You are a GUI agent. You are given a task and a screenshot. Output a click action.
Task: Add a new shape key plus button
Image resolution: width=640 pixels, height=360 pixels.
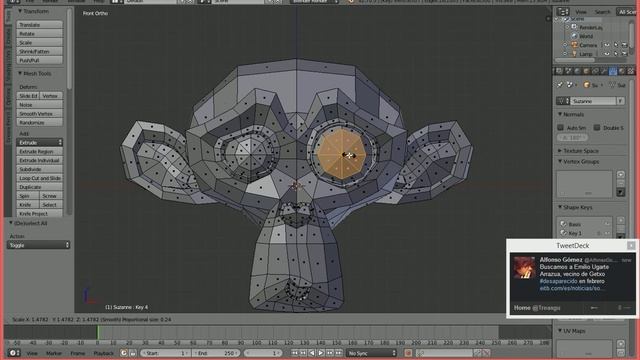pyautogui.click(x=621, y=221)
